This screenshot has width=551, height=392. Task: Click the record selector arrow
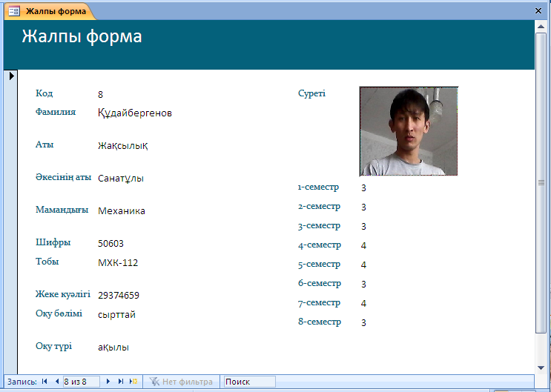pyautogui.click(x=12, y=76)
